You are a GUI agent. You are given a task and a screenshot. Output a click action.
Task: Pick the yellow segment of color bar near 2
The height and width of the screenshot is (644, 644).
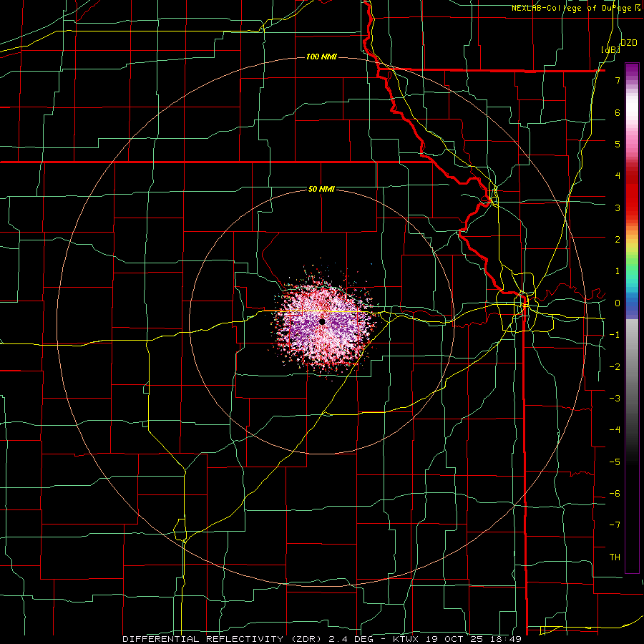(632, 245)
